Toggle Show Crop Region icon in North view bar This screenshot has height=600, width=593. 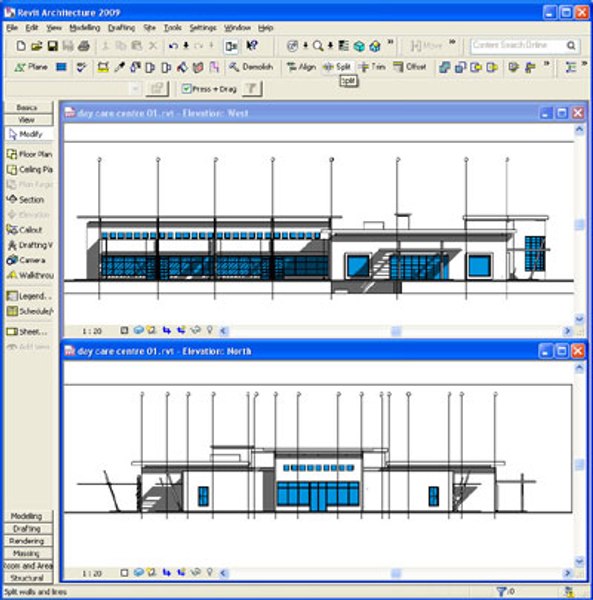(x=181, y=572)
